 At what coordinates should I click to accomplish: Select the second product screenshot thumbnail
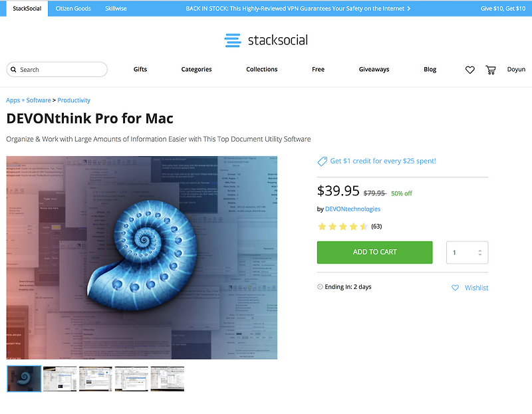[x=60, y=379]
